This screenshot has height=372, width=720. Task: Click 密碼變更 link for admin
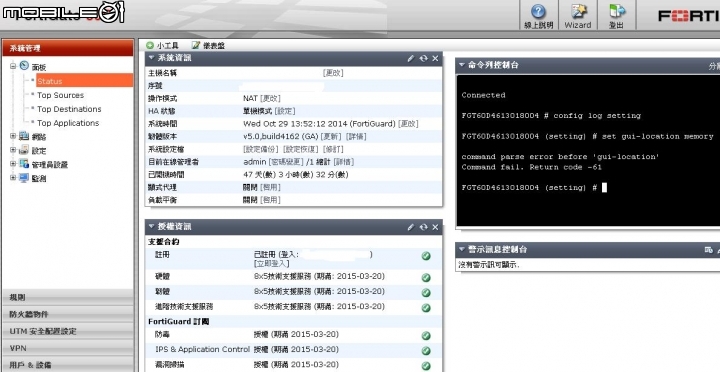click(x=286, y=162)
